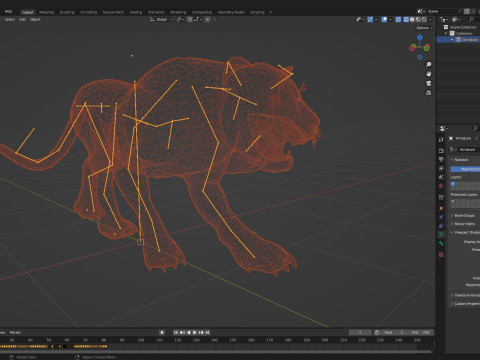This screenshot has width=480, height=360.
Task: Select solid viewport shading
Action: coord(412,20)
